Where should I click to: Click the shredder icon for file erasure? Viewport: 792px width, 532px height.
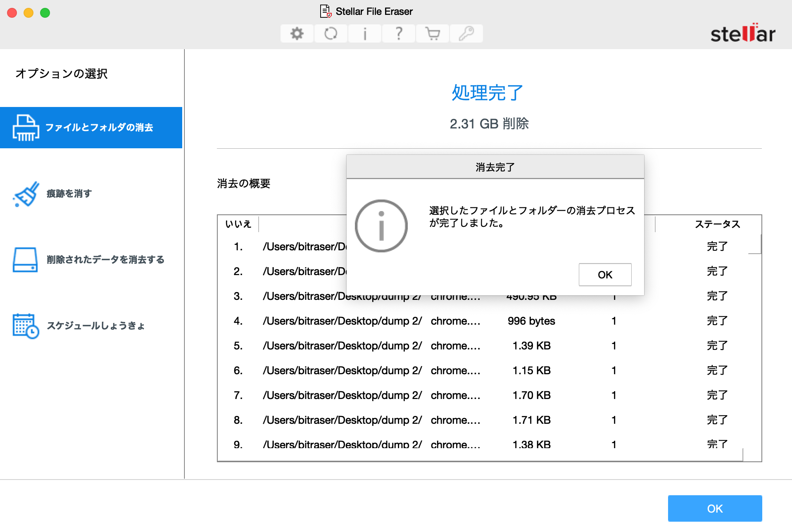pos(26,128)
